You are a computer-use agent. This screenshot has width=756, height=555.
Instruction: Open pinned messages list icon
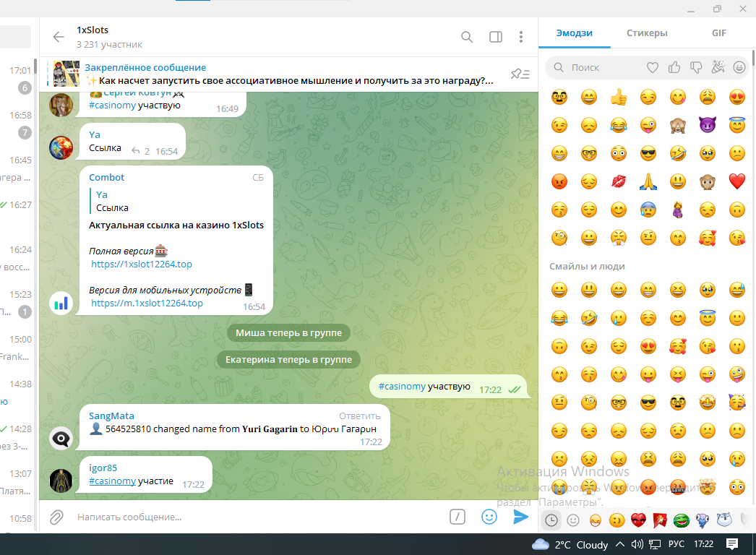520,74
